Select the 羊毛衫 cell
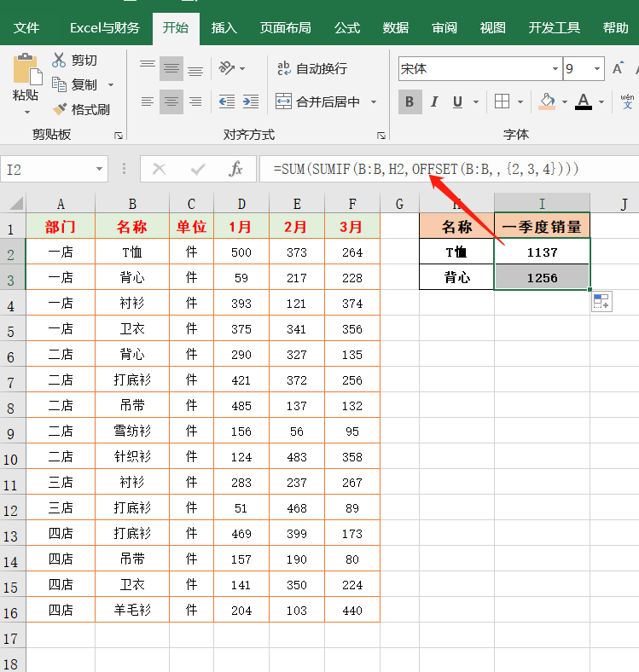 point(132,610)
